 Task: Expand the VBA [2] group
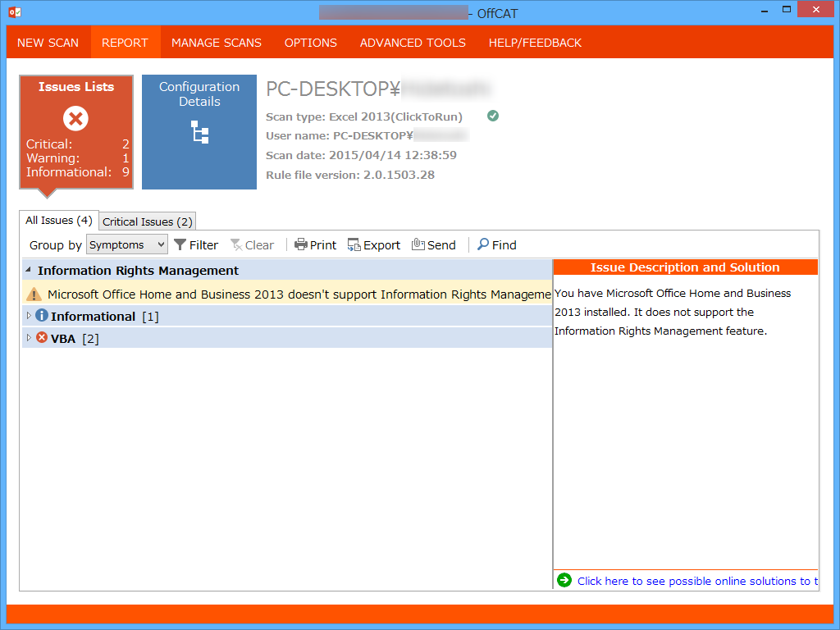tap(29, 338)
